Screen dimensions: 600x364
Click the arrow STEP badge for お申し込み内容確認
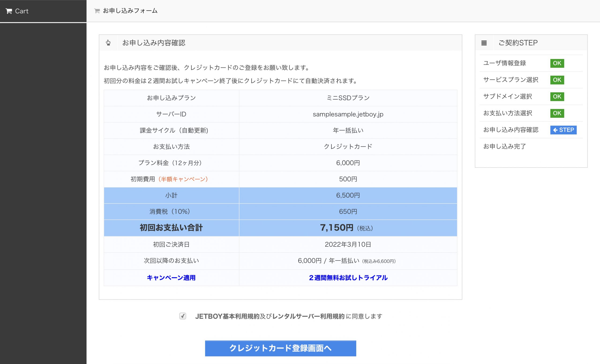[x=563, y=130]
